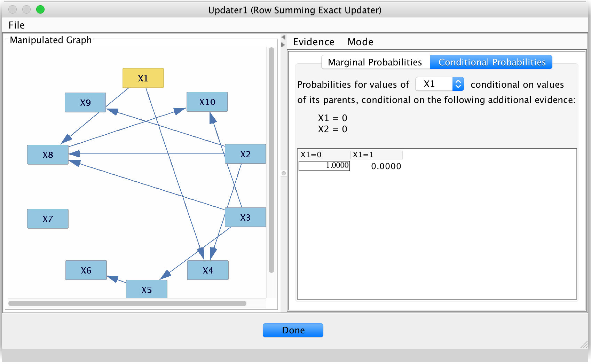This screenshot has width=591, height=364.
Task: Switch to the Marginal Probabilities tab
Action: coord(375,62)
